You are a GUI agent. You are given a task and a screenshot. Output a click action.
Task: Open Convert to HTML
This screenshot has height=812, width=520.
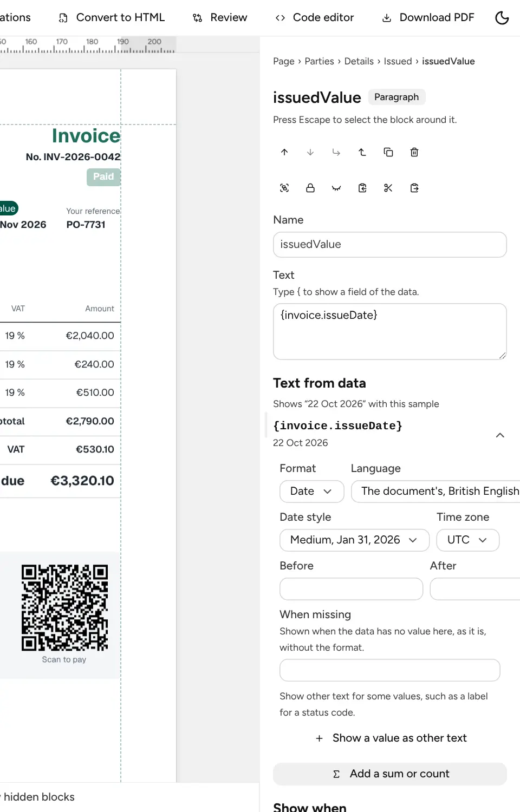pos(112,18)
